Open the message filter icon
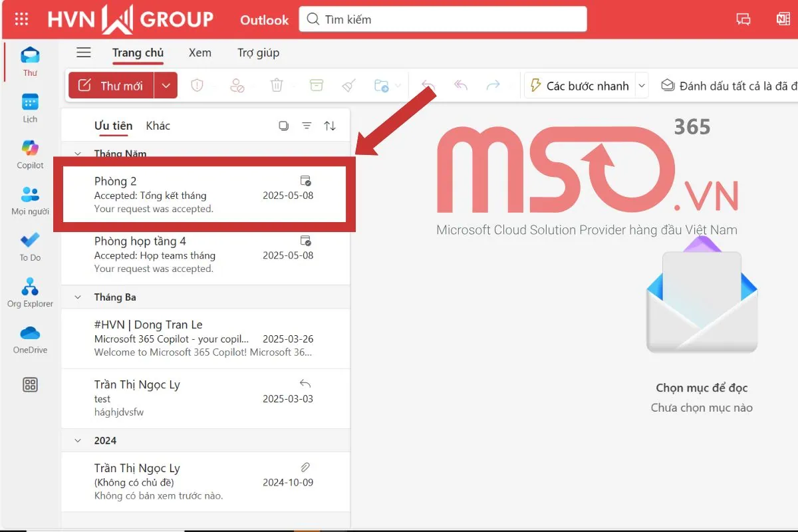This screenshot has height=532, width=798. (307, 126)
